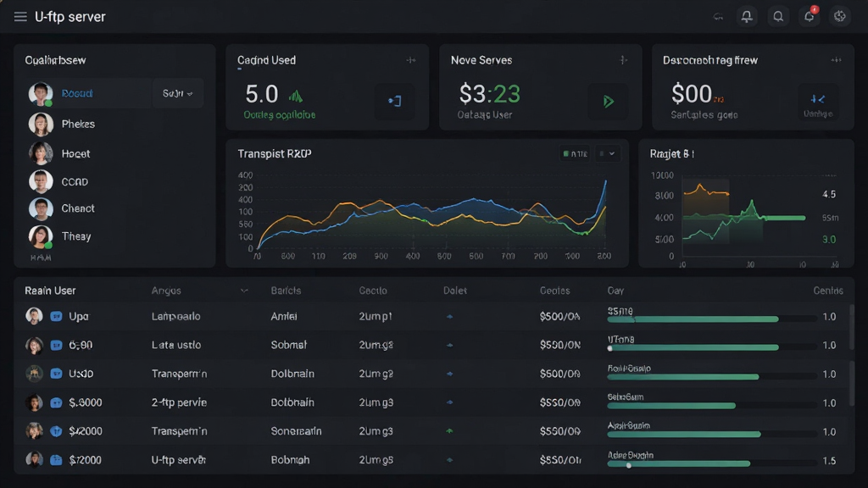Click the blue badge icon beside $.3000
Image resolution: width=868 pixels, height=488 pixels.
click(x=56, y=402)
